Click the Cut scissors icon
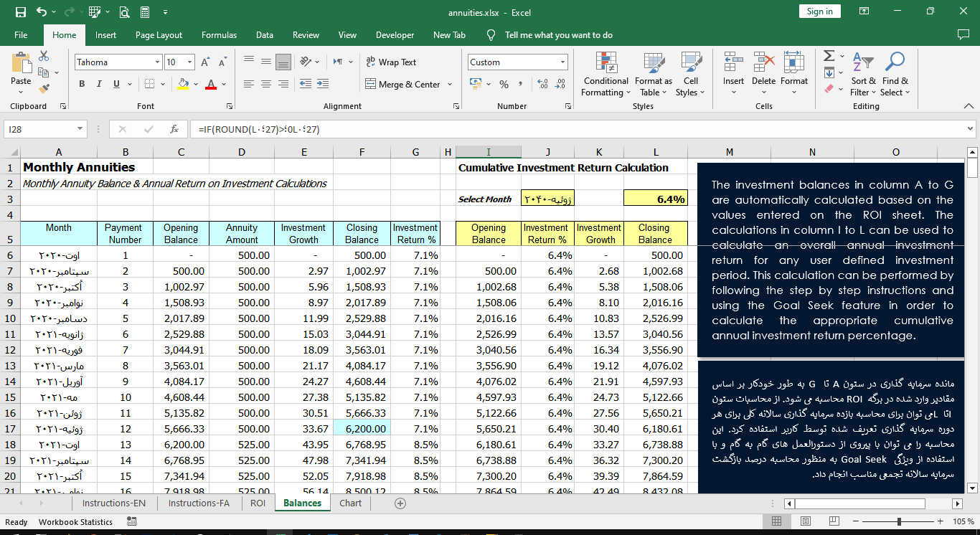The height and width of the screenshot is (535, 980). [x=44, y=56]
